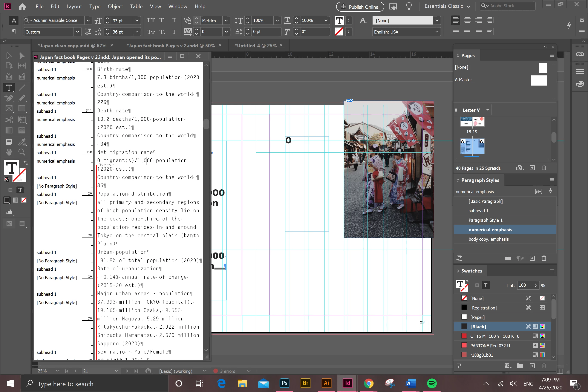Select the Pen tool
Screen dimensions: 588x392
[9, 98]
